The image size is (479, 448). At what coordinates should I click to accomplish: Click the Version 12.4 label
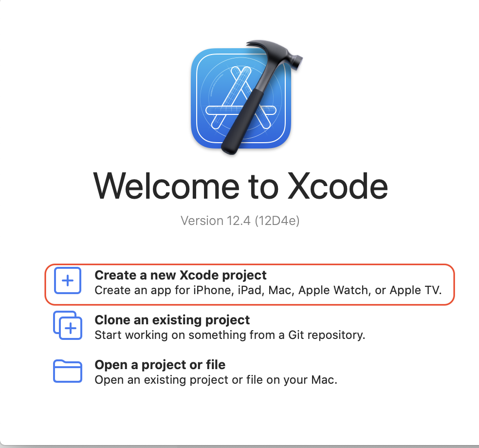215,221
